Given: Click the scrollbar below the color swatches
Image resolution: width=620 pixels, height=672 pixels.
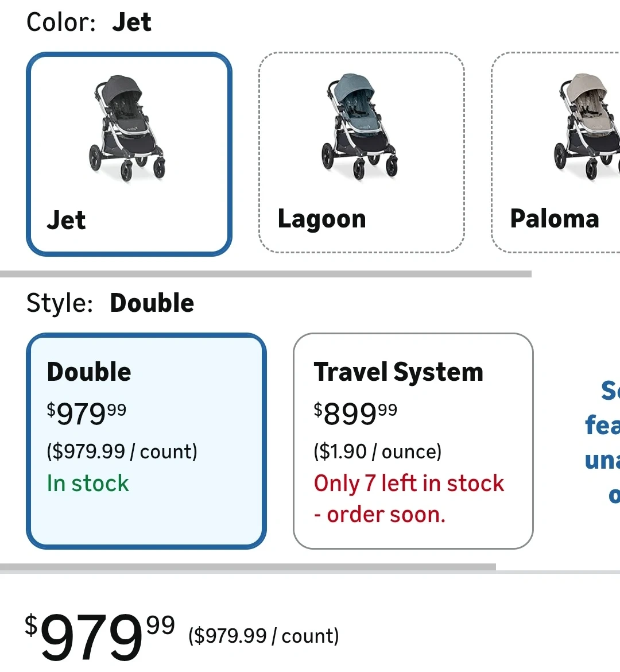Looking at the screenshot, I should pyautogui.click(x=265, y=274).
